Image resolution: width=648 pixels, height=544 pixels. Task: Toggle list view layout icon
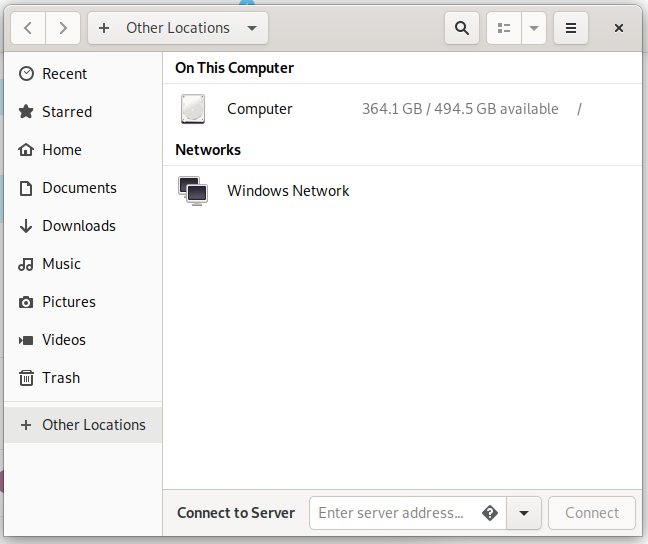[504, 28]
